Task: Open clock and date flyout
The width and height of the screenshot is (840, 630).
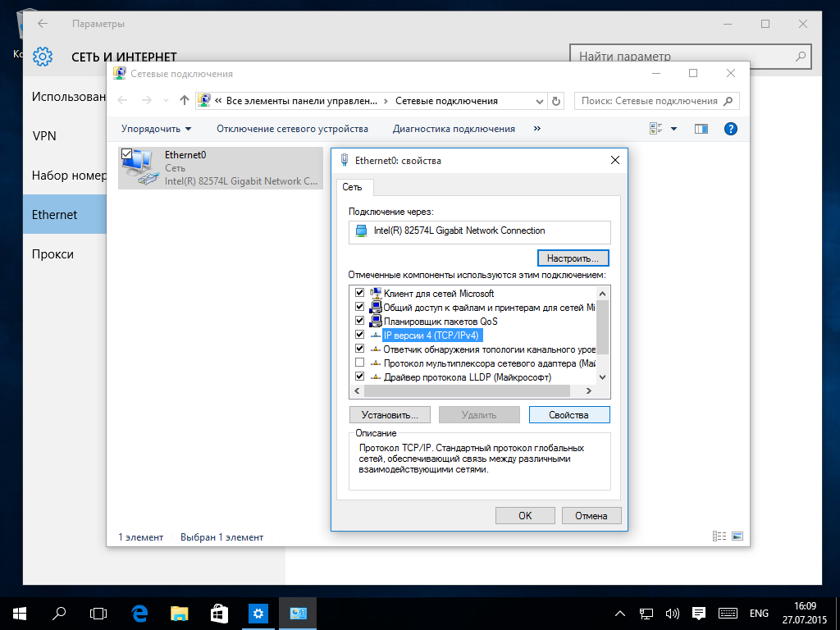Action: click(x=805, y=614)
